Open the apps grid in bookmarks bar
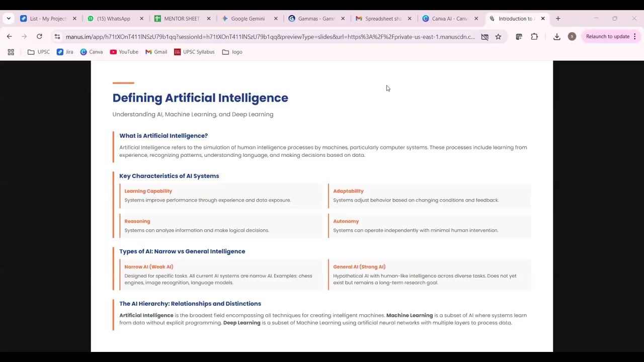Viewport: 644px width, 362px height. (11, 52)
